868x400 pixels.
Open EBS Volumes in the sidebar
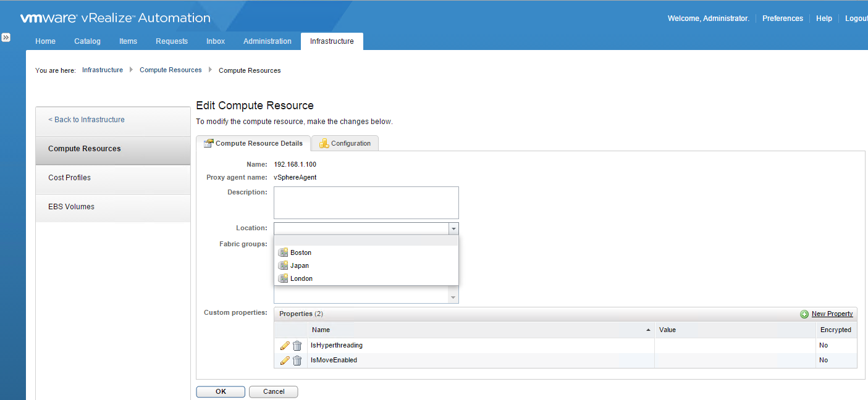tap(113, 207)
